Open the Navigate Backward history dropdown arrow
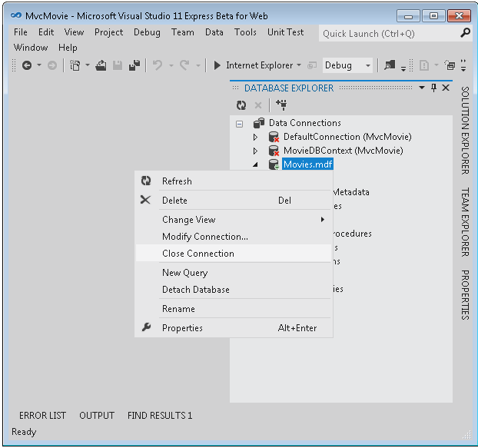478x448 pixels. click(39, 65)
